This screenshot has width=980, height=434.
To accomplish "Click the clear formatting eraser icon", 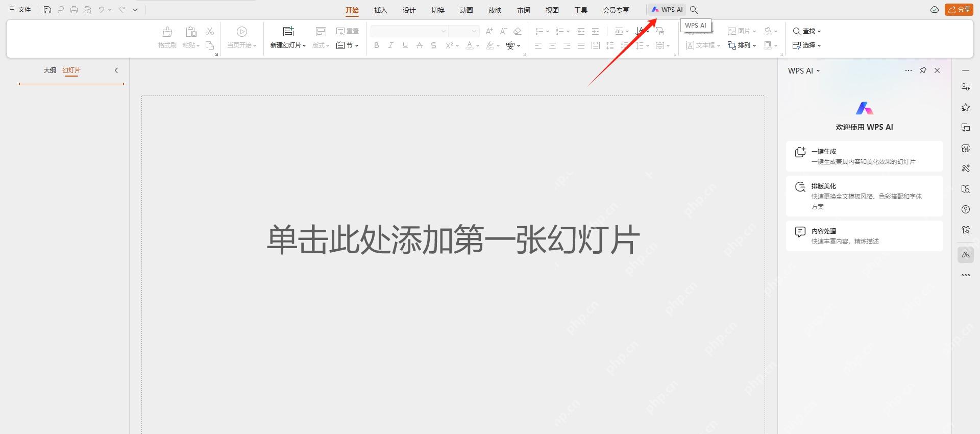I will click(518, 31).
